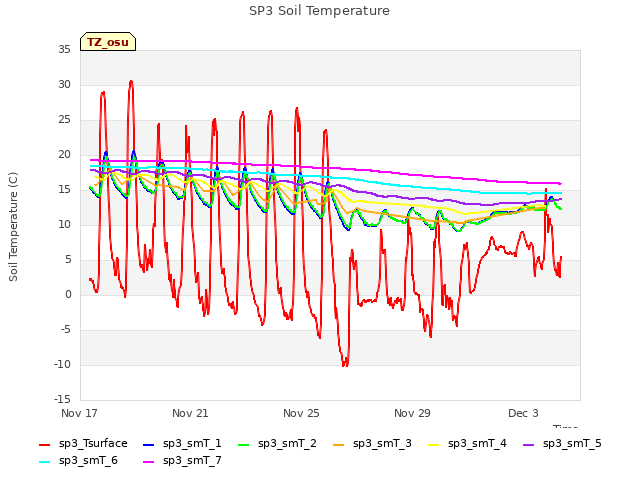Click the orange sp3_smT_3 legend swatch
640x480 pixels.
coord(339,444)
